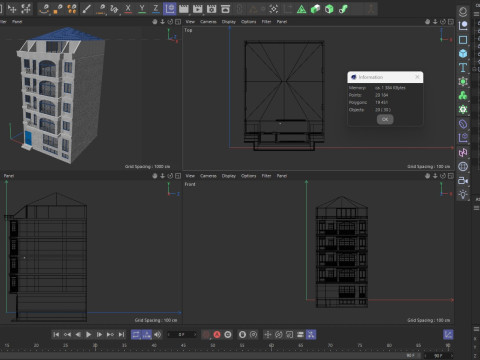Add a Text object from right palette
Screen dimensions: 480x360
[x=463, y=68]
